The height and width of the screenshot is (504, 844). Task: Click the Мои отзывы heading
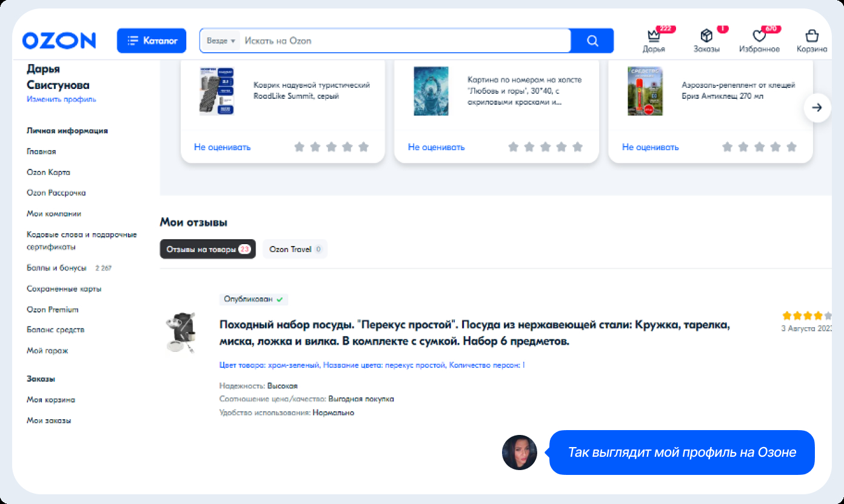pyautogui.click(x=193, y=222)
